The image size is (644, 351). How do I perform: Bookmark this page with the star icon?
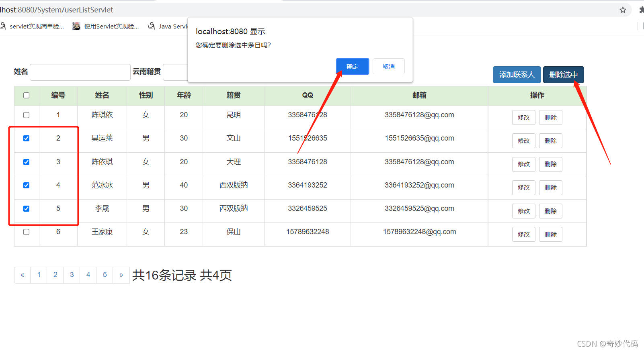[x=623, y=10]
